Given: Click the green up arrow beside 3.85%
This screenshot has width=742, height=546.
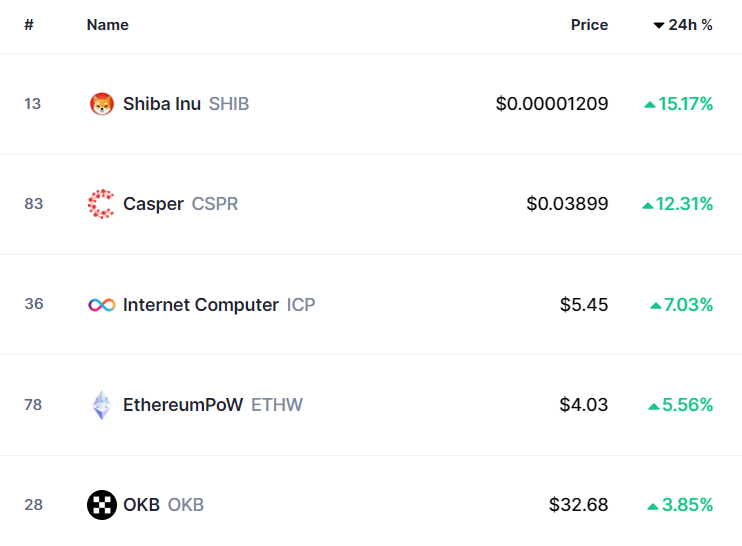Looking at the screenshot, I should pos(653,507).
